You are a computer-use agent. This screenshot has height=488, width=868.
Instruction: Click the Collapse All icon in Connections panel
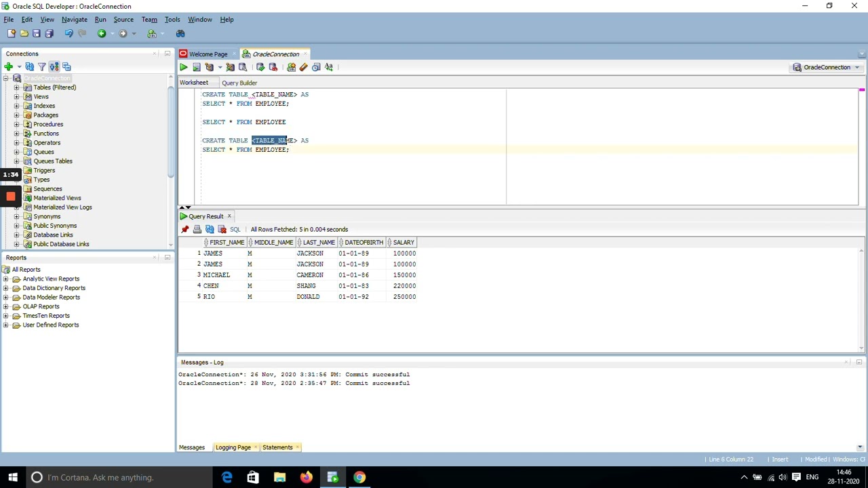click(x=66, y=66)
